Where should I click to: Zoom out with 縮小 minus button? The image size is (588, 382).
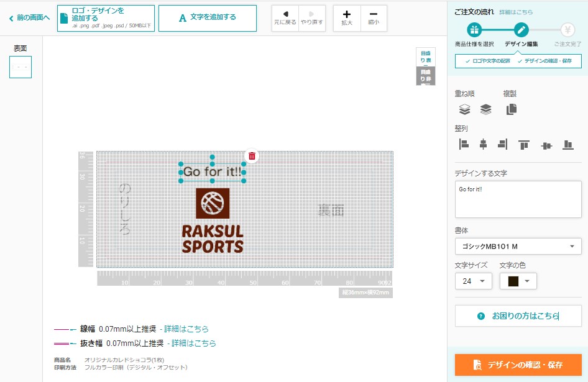point(374,18)
